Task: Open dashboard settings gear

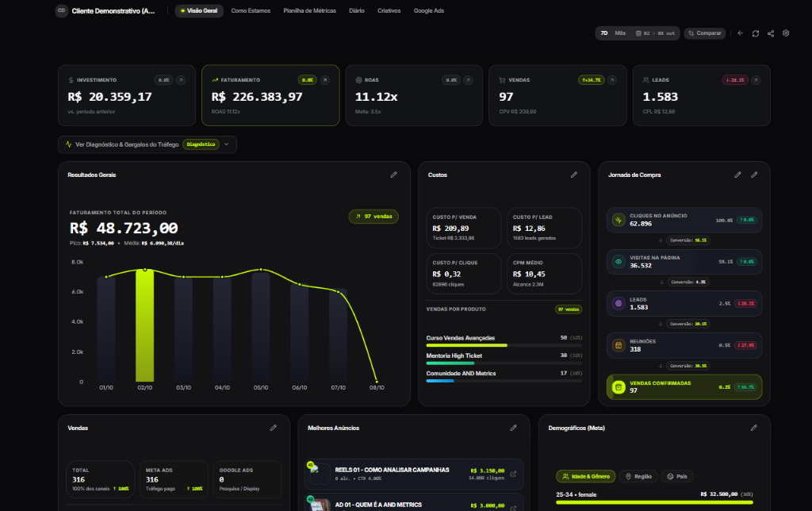Action: click(786, 33)
